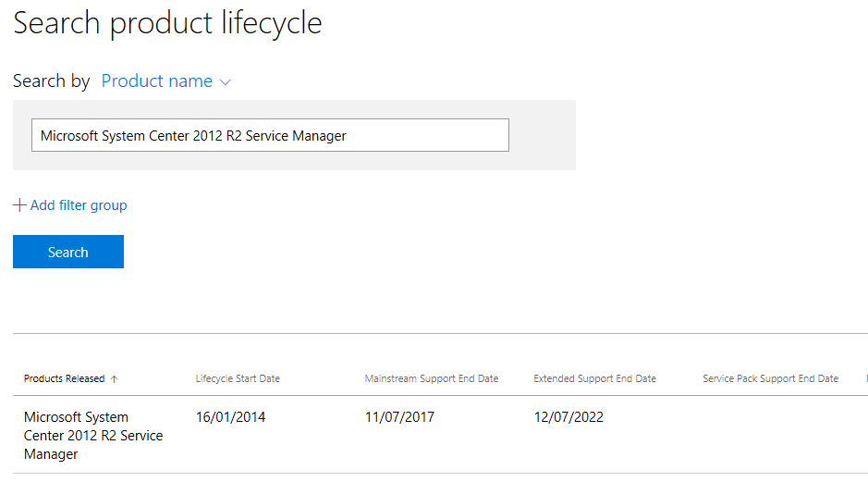This screenshot has height=482, width=868.
Task: Click the Search by label
Action: click(51, 80)
